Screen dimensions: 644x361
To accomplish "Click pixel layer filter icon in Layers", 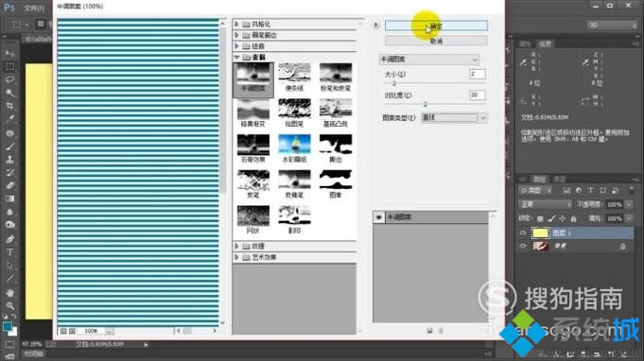I will click(566, 190).
